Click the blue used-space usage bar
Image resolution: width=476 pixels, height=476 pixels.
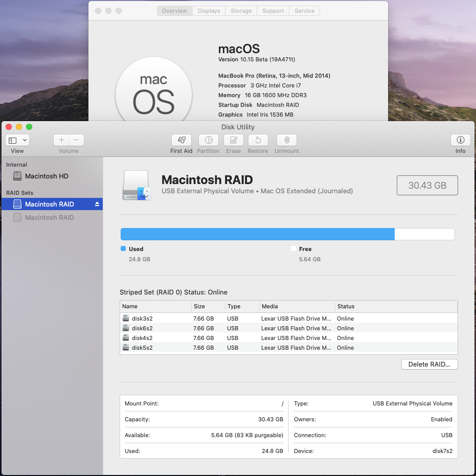[258, 234]
